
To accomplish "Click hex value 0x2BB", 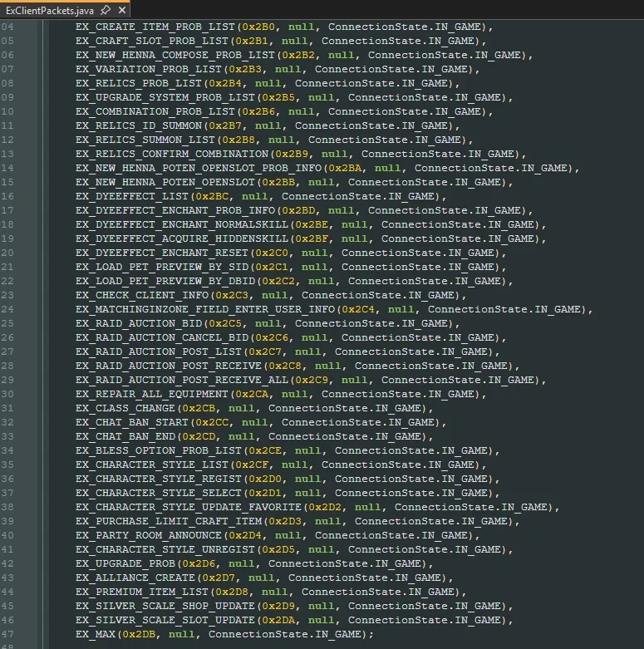I will (x=279, y=182).
